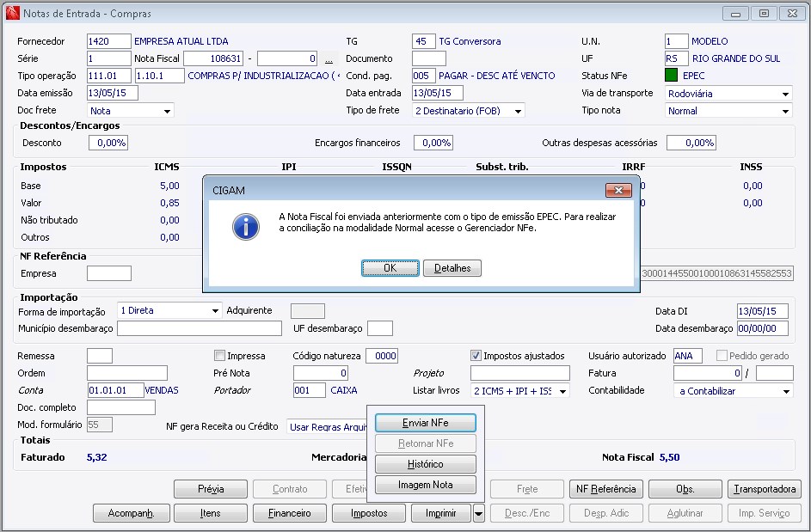Click Outras despesas acessórias field

(x=691, y=143)
